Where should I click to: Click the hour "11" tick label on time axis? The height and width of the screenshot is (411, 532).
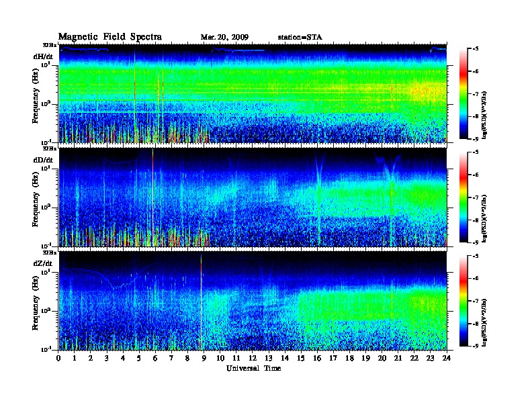click(236, 358)
